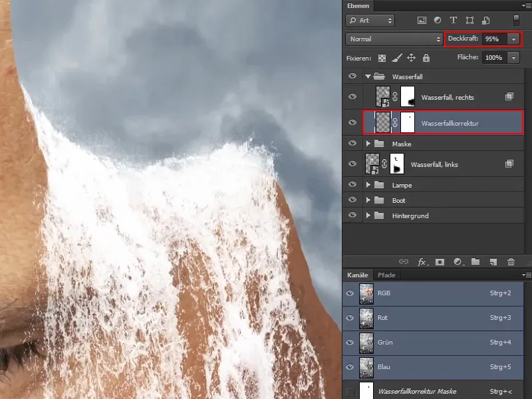Click mask link icon on Wasserfall, links
This screenshot has height=399, width=532.
click(x=384, y=164)
